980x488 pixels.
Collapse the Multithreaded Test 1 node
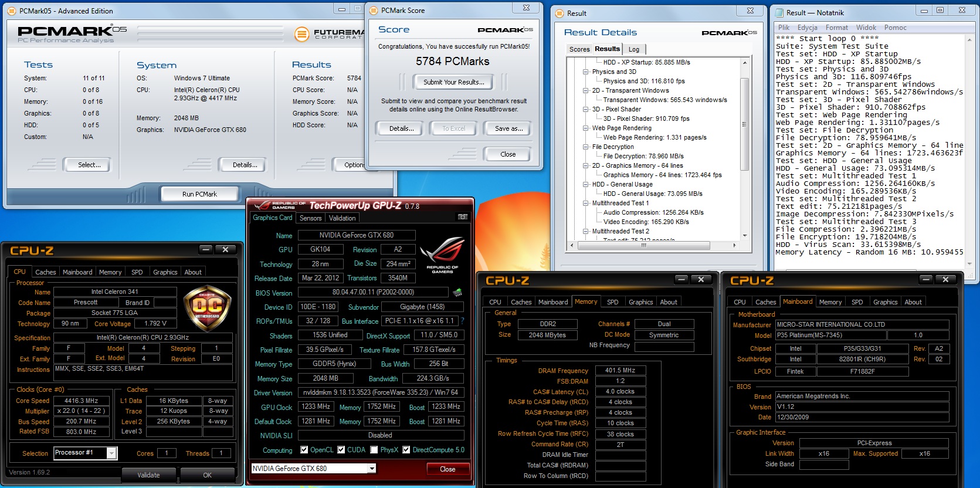pos(585,203)
